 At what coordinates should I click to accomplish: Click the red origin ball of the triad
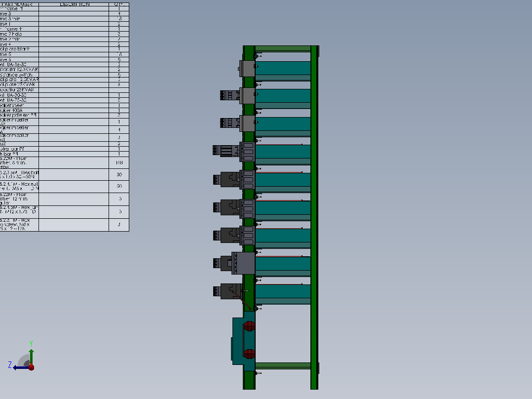coord(31,367)
